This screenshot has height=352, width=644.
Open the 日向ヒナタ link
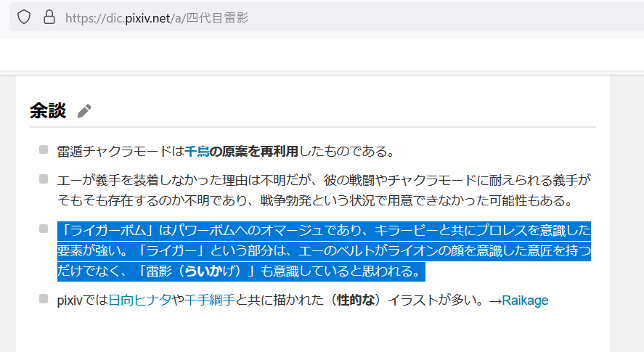tap(139, 300)
